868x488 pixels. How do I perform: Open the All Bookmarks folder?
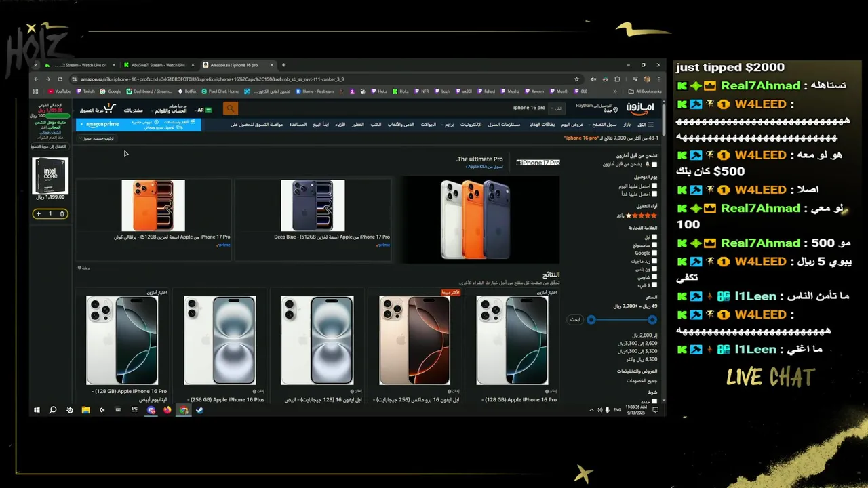(x=645, y=91)
